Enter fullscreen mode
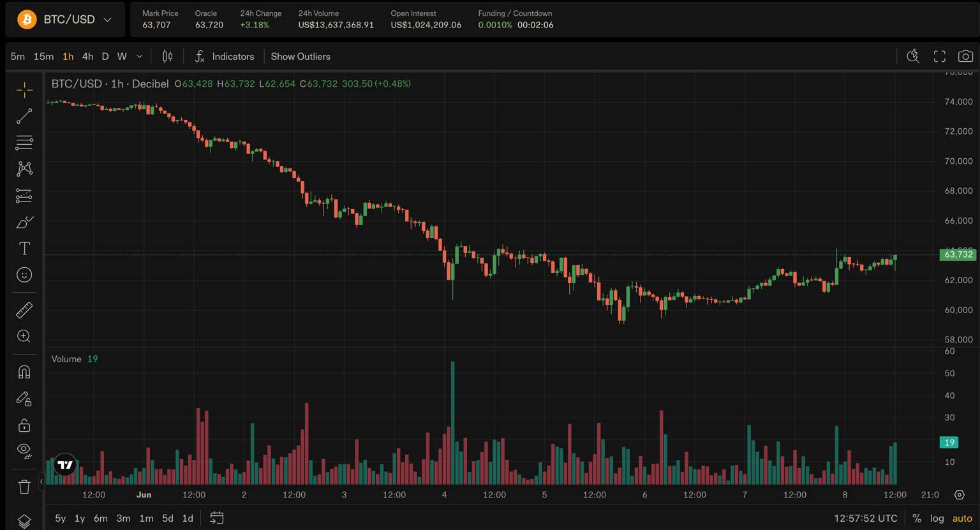Viewport: 980px width, 530px height. pyautogui.click(x=939, y=56)
